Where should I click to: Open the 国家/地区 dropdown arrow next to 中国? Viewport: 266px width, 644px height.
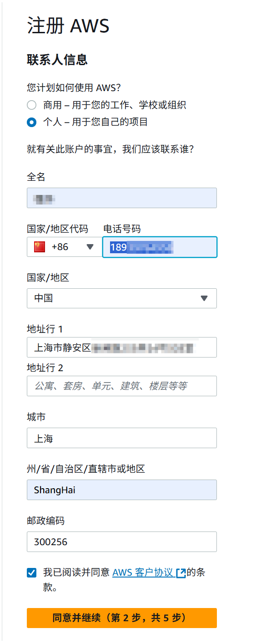[x=204, y=298]
